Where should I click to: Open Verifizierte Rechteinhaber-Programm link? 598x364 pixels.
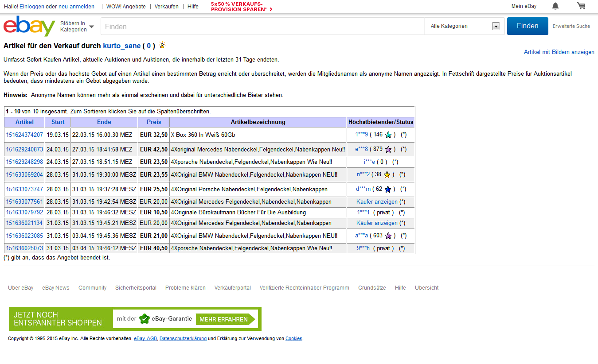(305, 288)
